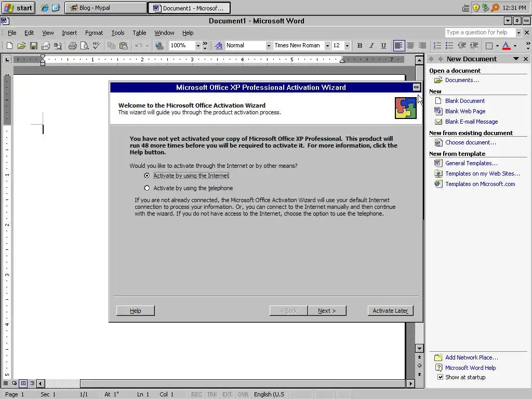Toggle OVR overtype mode in status bar

[243, 394]
